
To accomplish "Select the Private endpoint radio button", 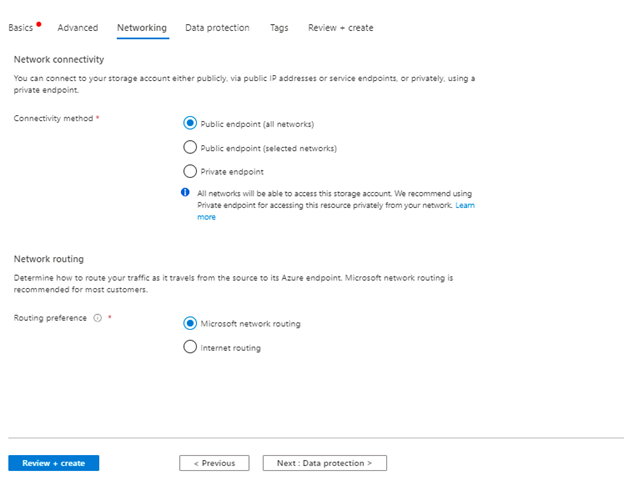I will pos(190,171).
